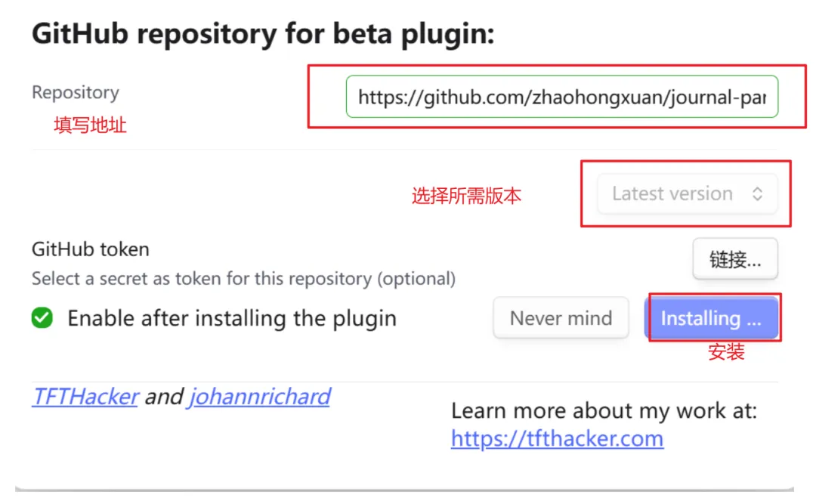Click the 'Enable after installing the plugin' label
816x504 pixels.
coord(232,318)
